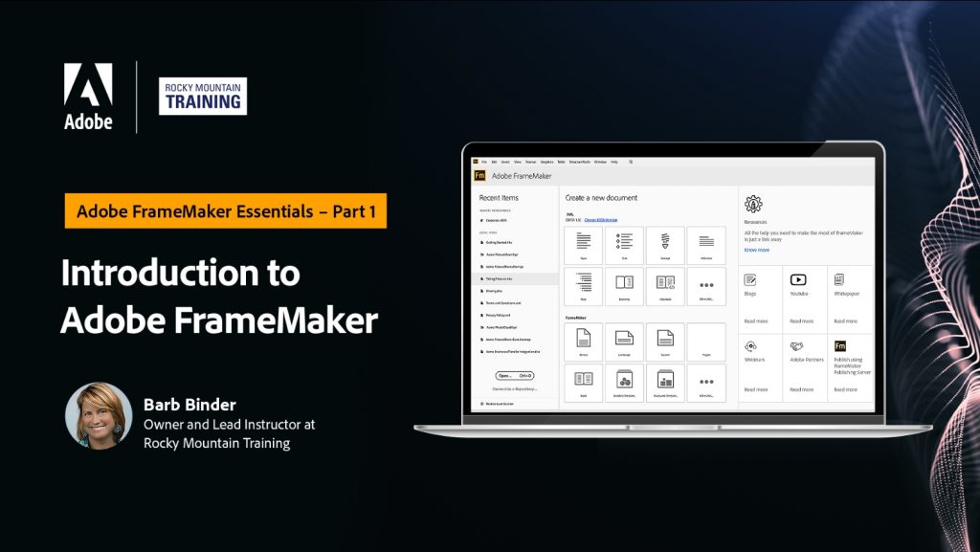Create a new DITA Bookmap
Viewport: 980px width, 552px height.
tap(624, 286)
